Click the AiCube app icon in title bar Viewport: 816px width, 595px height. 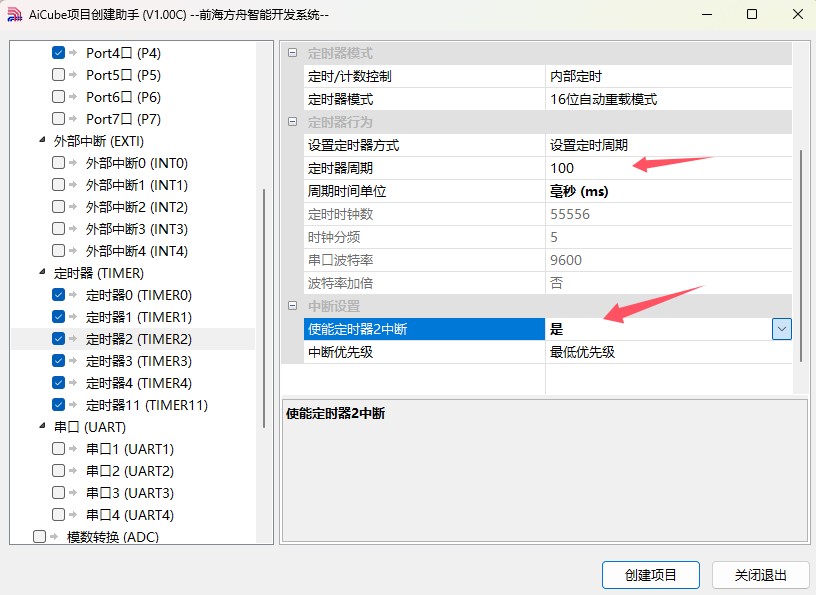coord(15,15)
